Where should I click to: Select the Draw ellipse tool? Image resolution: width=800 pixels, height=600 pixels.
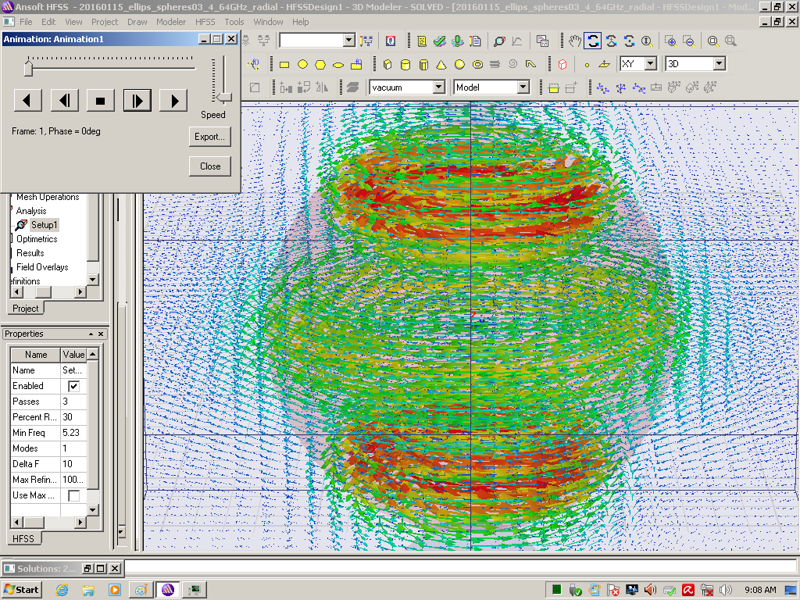pos(338,65)
